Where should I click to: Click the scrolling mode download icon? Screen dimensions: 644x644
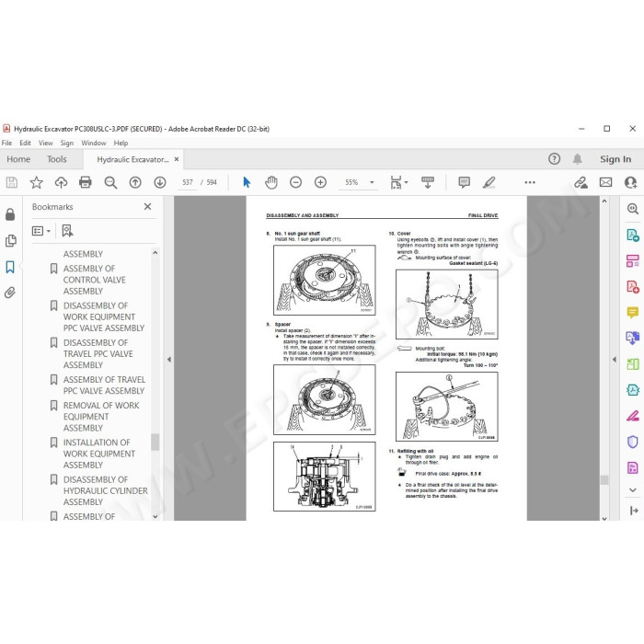point(428,182)
